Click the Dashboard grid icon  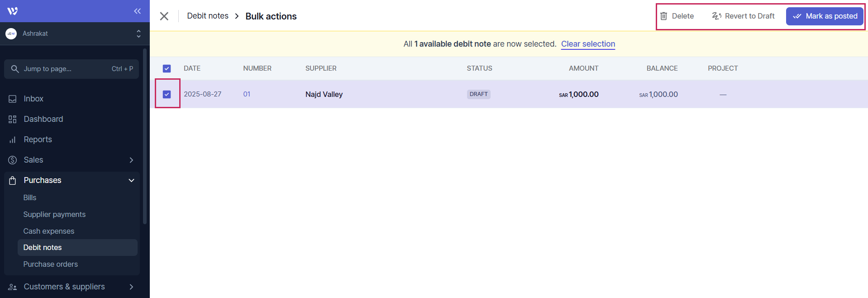(x=13, y=120)
